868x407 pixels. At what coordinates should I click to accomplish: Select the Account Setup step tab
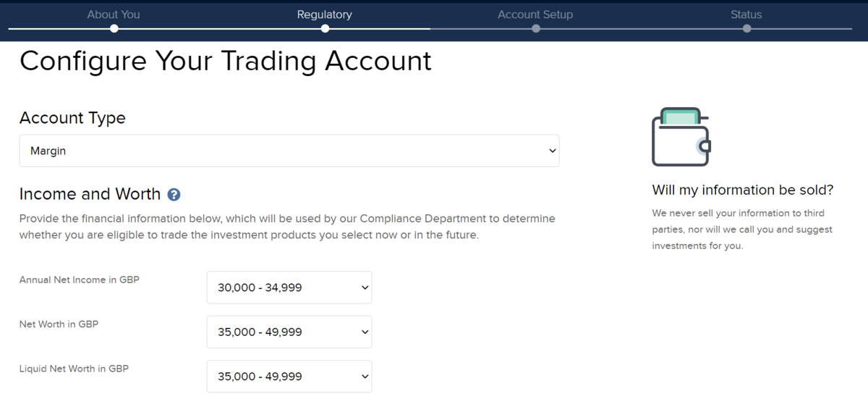pos(535,14)
